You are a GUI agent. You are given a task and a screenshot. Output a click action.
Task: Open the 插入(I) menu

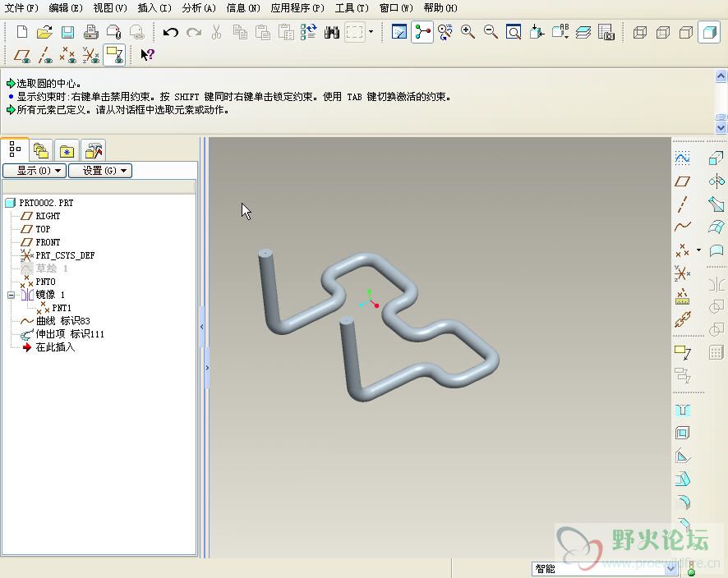pyautogui.click(x=154, y=8)
